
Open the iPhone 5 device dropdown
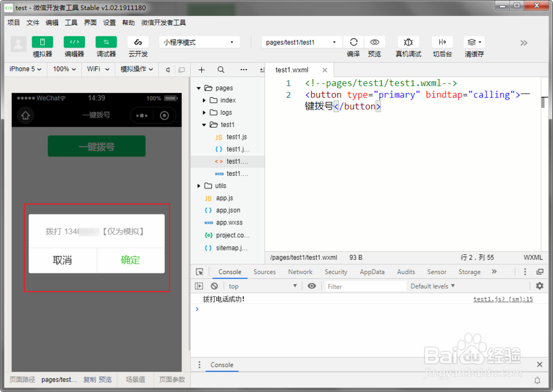(25, 69)
